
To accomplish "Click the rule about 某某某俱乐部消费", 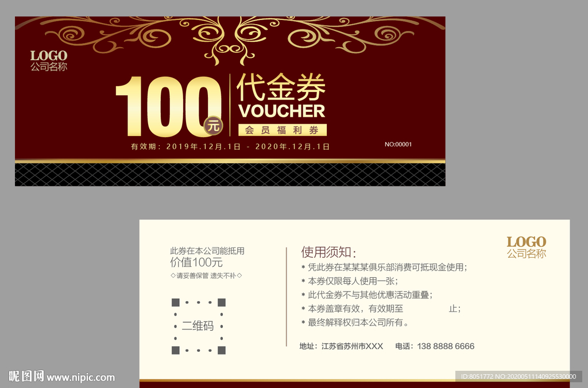I will (384, 267).
